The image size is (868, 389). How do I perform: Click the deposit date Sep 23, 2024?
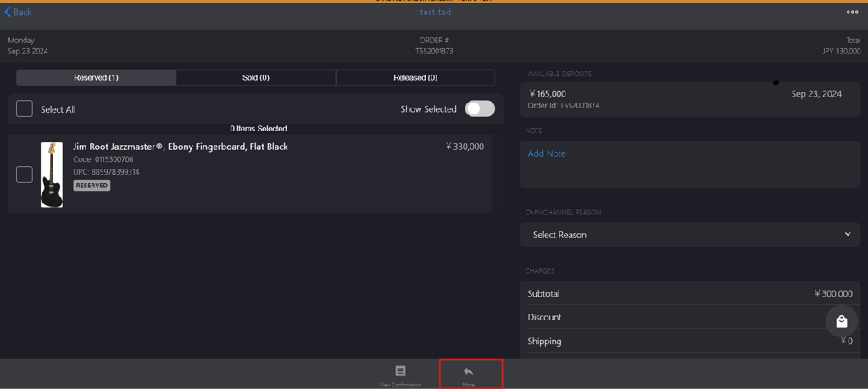(816, 94)
